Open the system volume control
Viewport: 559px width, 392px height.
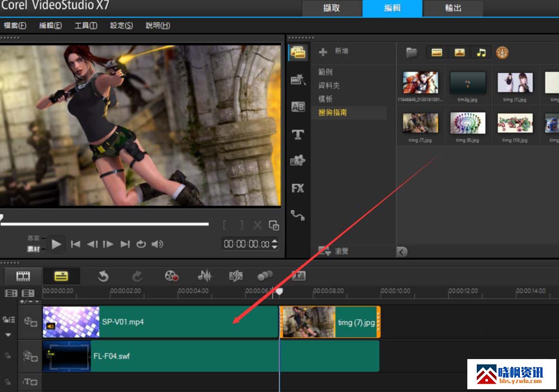pos(157,244)
